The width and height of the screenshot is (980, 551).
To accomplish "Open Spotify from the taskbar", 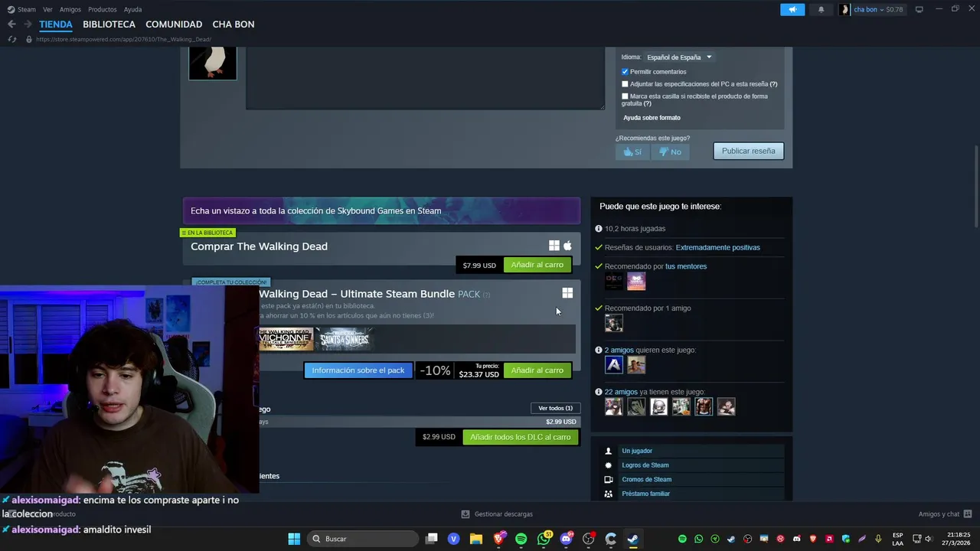I will [x=521, y=539].
